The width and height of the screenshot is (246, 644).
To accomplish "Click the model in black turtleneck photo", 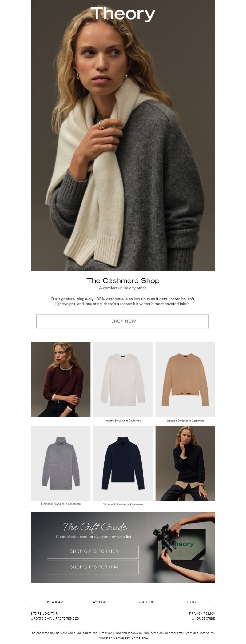I will coord(185,463).
